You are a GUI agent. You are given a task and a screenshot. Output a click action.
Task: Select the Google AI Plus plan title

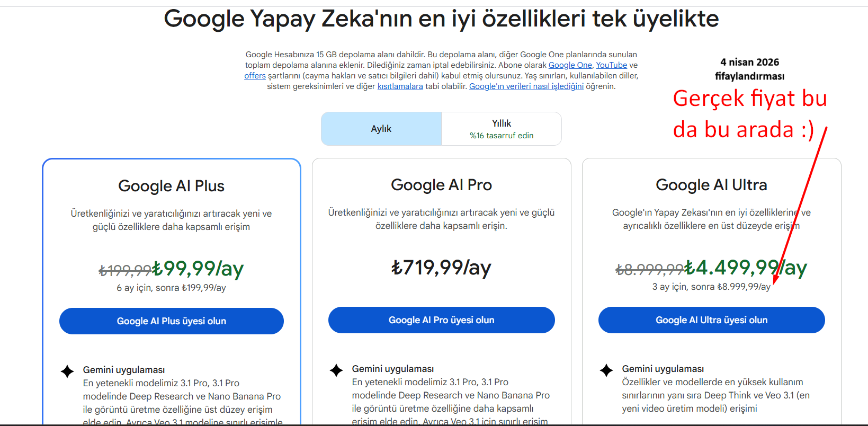(x=171, y=186)
